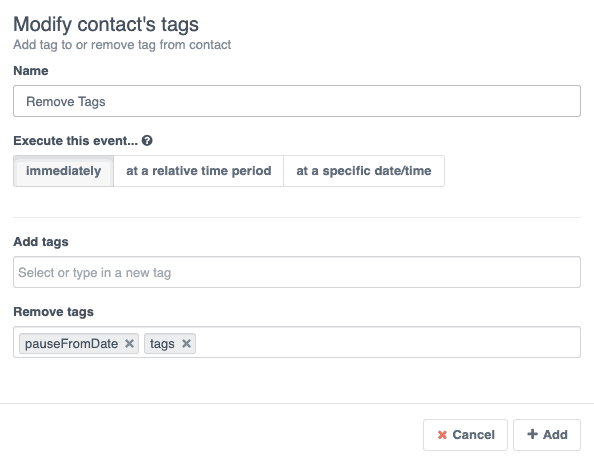This screenshot has width=594, height=463.
Task: Click empty area of Remove tags selector
Action: 386,342
